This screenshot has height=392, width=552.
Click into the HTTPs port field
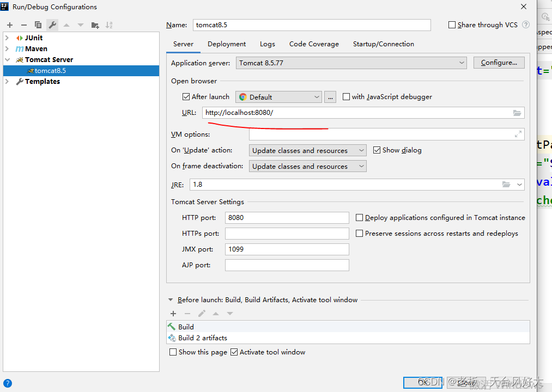click(x=287, y=234)
